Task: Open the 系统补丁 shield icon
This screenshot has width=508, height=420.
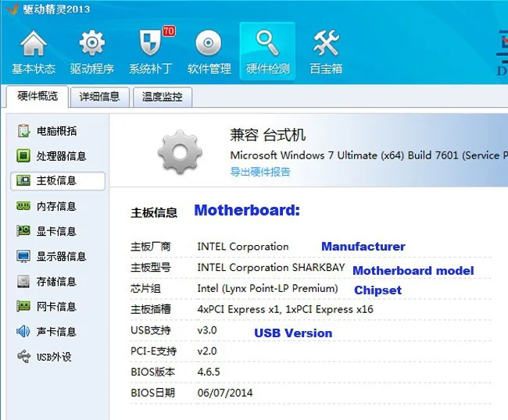Action: point(150,42)
